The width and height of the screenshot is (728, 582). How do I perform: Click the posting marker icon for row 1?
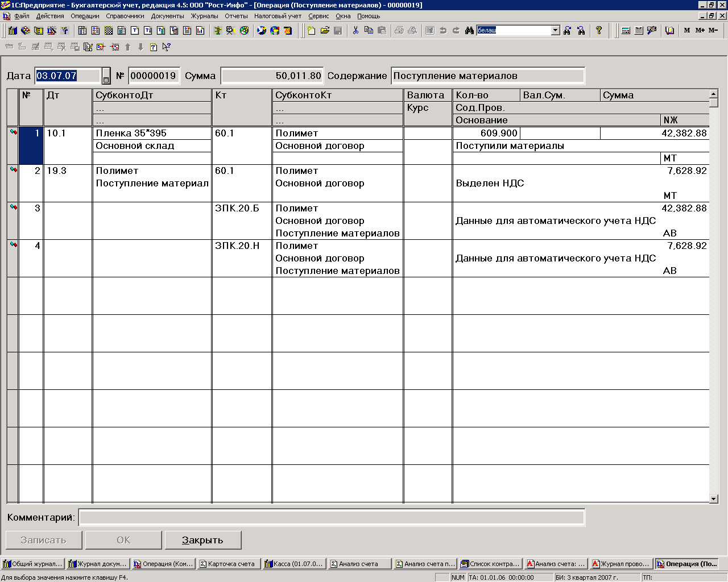[x=13, y=132]
